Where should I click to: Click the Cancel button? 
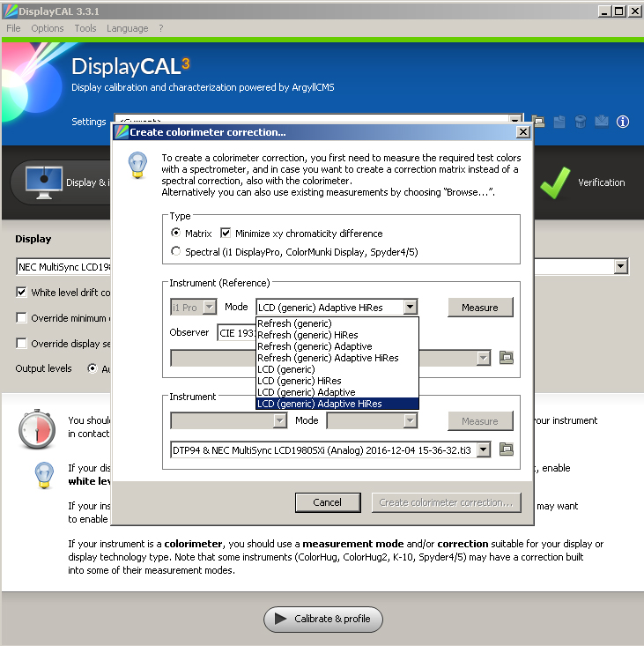click(328, 502)
